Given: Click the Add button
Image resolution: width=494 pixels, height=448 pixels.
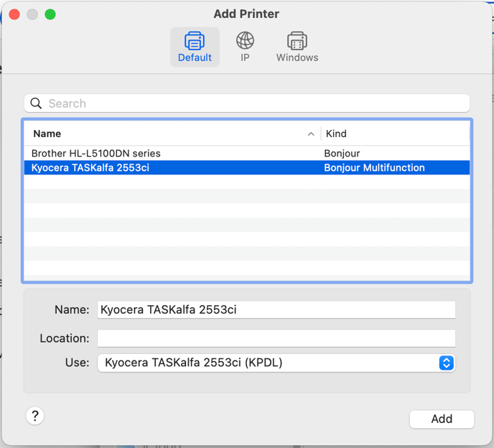Looking at the screenshot, I should [x=442, y=419].
